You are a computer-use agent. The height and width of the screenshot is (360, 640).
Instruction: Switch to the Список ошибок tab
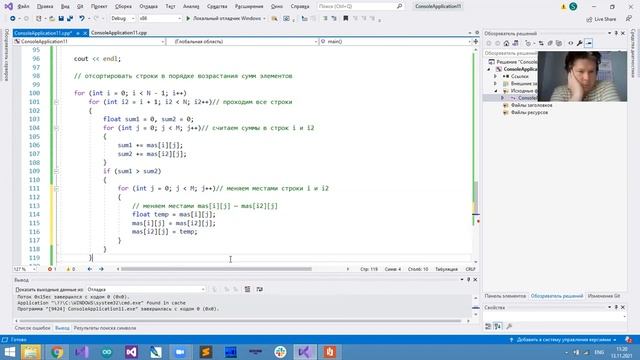pos(32,328)
